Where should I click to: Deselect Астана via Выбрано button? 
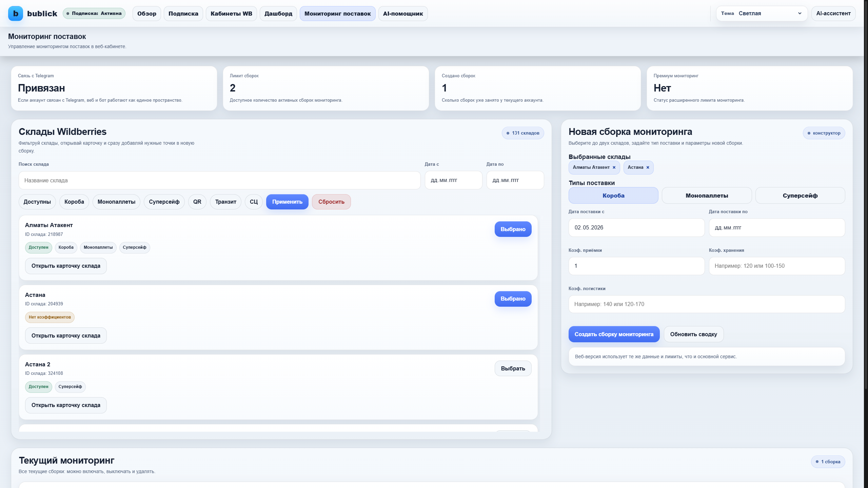point(513,299)
